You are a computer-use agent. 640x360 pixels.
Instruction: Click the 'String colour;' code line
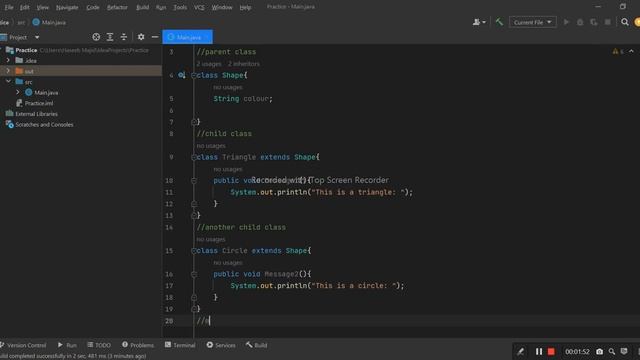[243, 99]
